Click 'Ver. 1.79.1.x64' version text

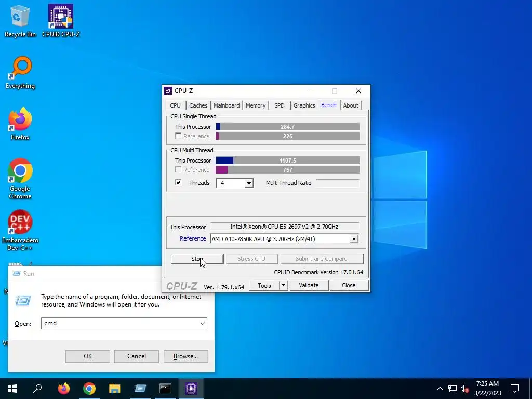(x=224, y=287)
